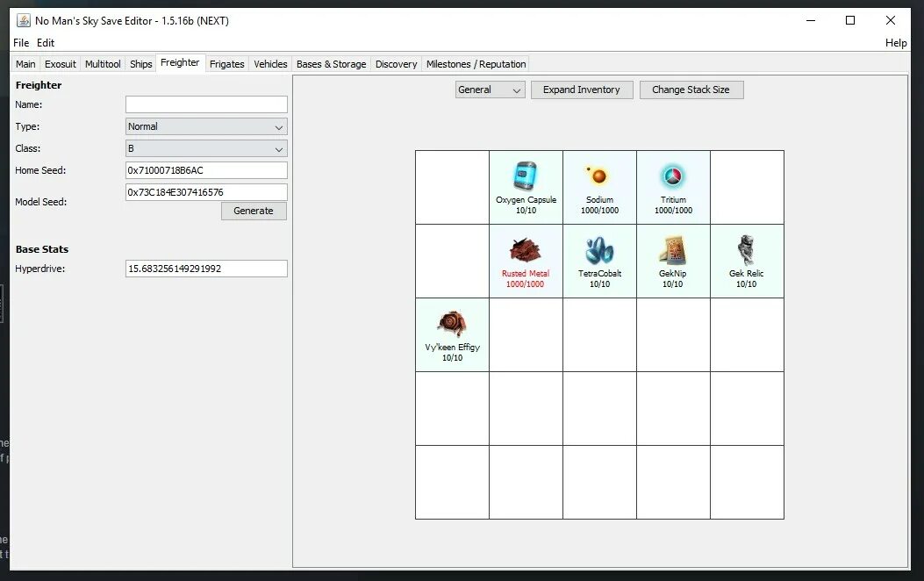Open the Type dropdown showing Normal
This screenshot has width=924, height=581.
coord(206,126)
